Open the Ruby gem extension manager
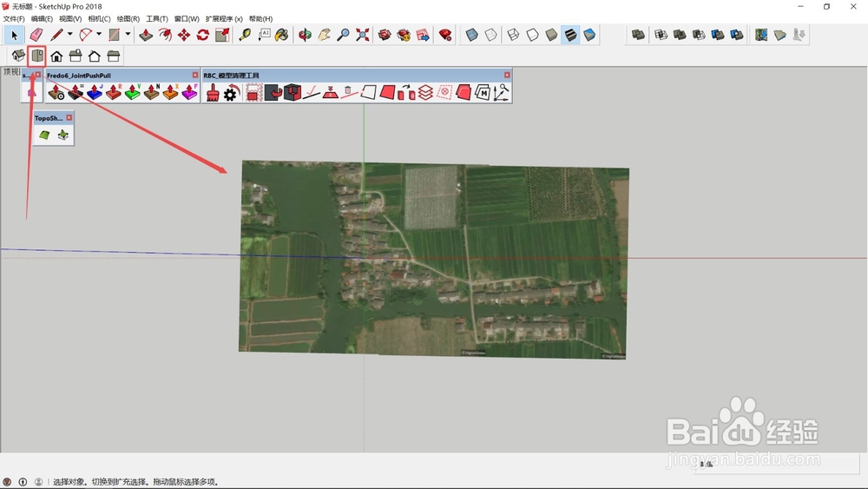 445,35
